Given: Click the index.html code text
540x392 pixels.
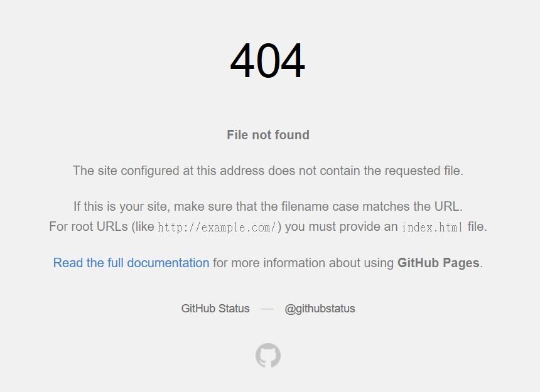Looking at the screenshot, I should (x=432, y=227).
